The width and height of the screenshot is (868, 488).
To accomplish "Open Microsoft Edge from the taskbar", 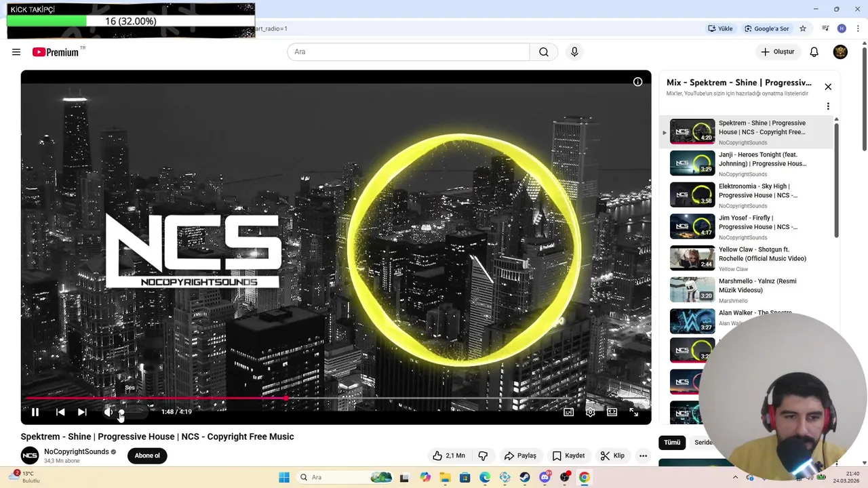I will tap(485, 477).
